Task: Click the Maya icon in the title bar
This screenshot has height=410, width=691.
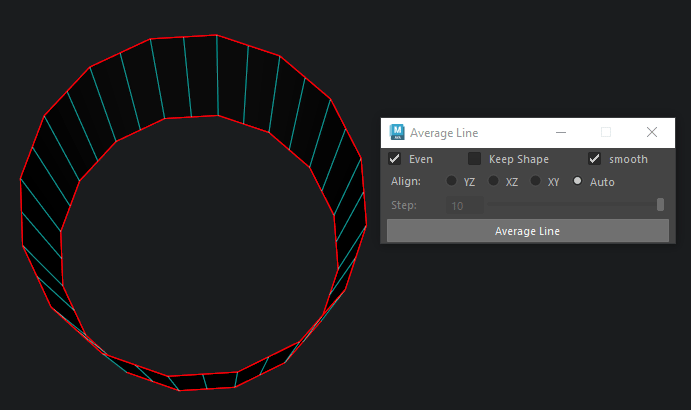Action: (397, 132)
